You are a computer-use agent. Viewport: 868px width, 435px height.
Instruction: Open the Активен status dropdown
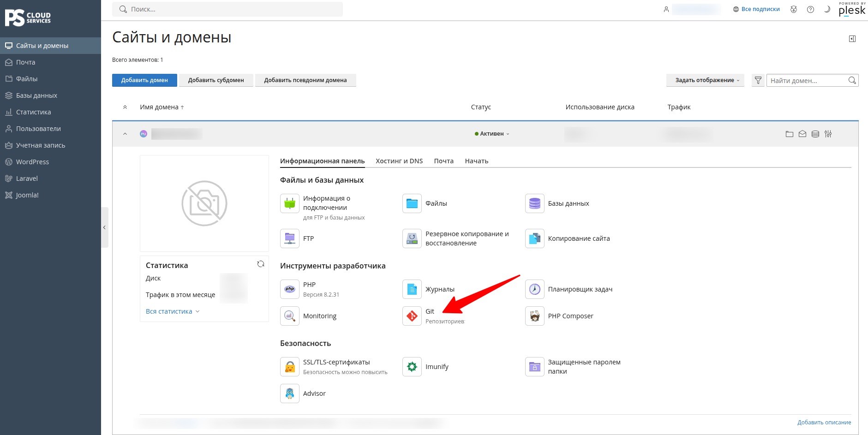coord(492,134)
